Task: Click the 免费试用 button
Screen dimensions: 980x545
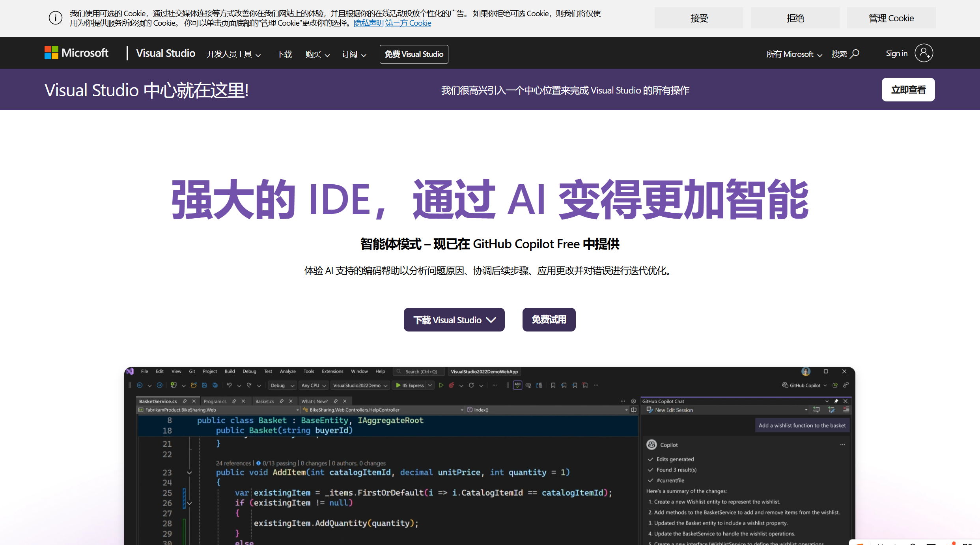Action: click(x=549, y=320)
